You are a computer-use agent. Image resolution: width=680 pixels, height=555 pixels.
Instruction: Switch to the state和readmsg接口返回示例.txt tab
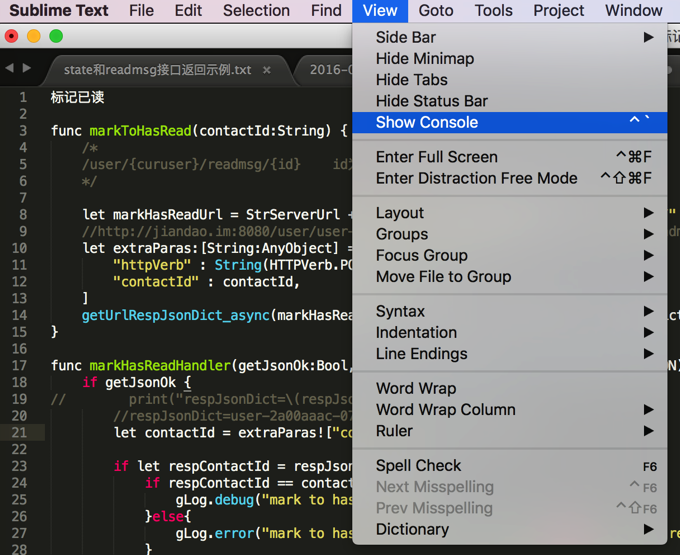[x=157, y=71]
